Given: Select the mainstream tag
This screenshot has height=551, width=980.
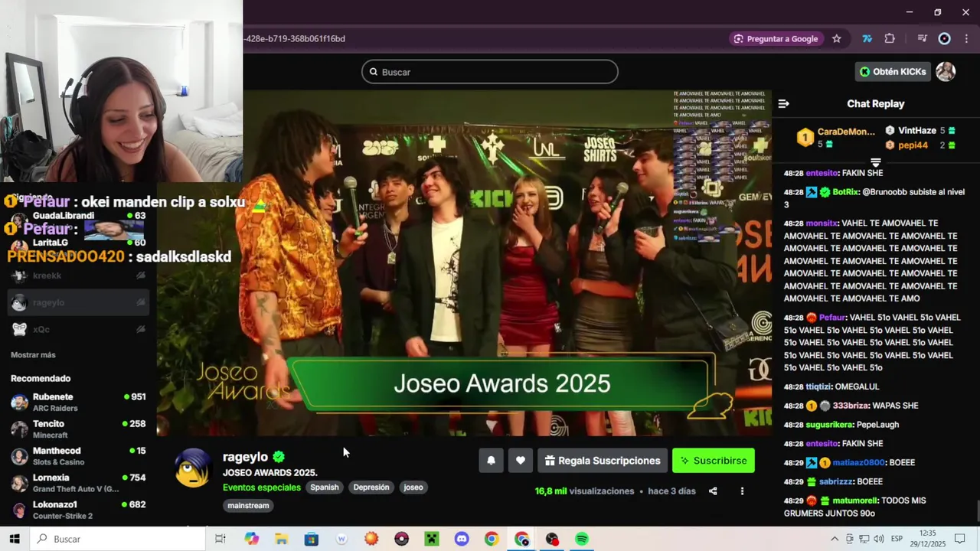Looking at the screenshot, I should (248, 506).
